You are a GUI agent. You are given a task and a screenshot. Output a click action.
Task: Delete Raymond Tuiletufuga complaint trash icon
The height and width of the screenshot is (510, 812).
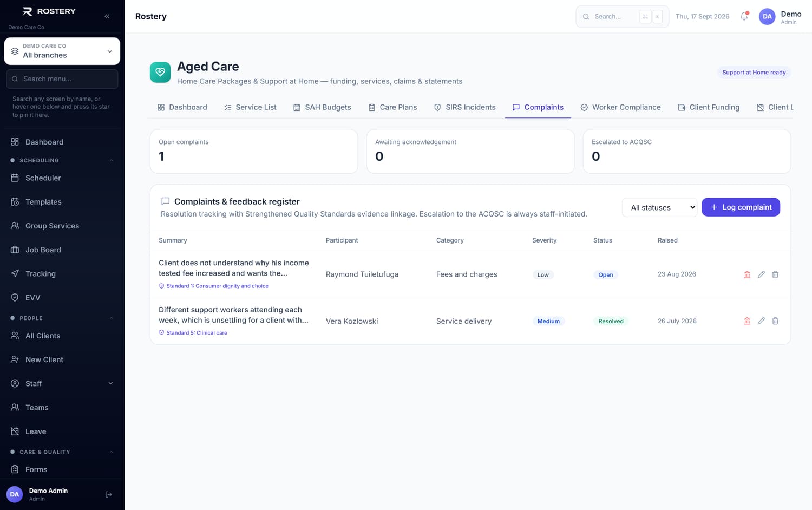click(x=775, y=274)
